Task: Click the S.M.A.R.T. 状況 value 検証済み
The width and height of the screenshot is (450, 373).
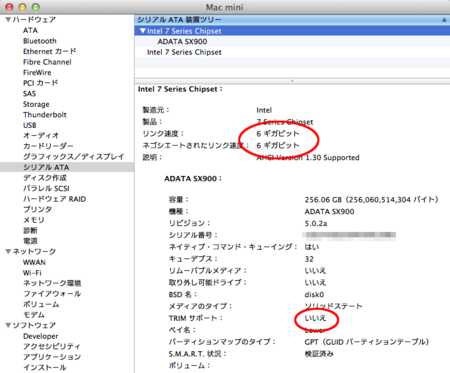Action: (319, 354)
